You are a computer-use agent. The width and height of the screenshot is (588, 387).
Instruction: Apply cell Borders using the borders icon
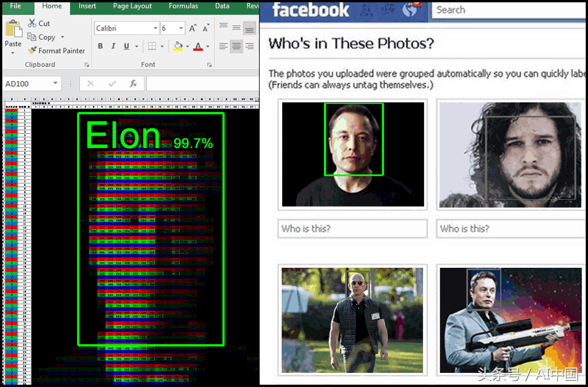coord(152,46)
